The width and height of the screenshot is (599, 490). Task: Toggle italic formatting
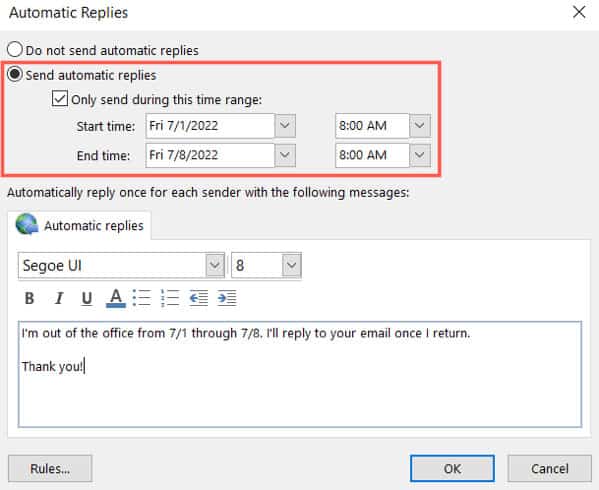pyautogui.click(x=58, y=298)
